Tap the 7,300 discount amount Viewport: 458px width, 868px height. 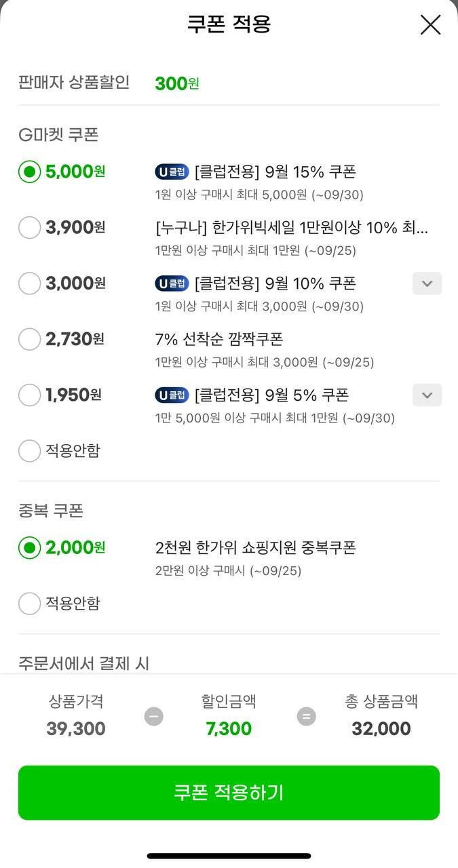coord(229,729)
